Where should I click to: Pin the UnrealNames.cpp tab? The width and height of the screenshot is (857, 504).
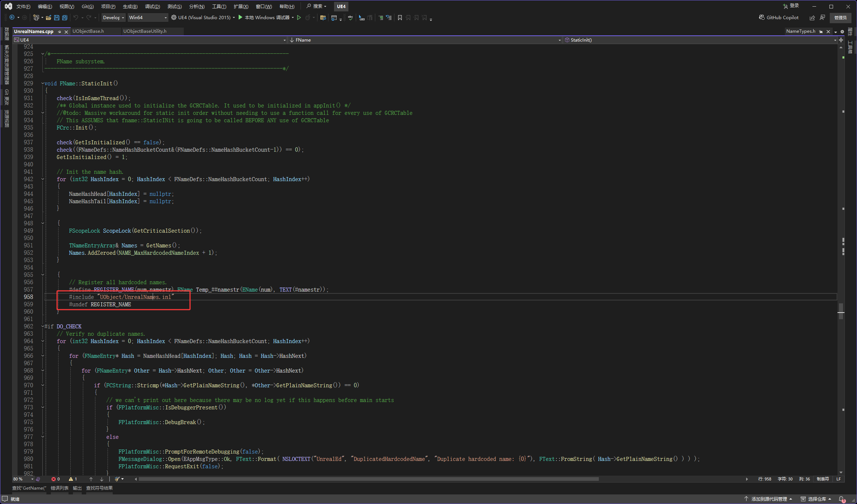pyautogui.click(x=59, y=32)
